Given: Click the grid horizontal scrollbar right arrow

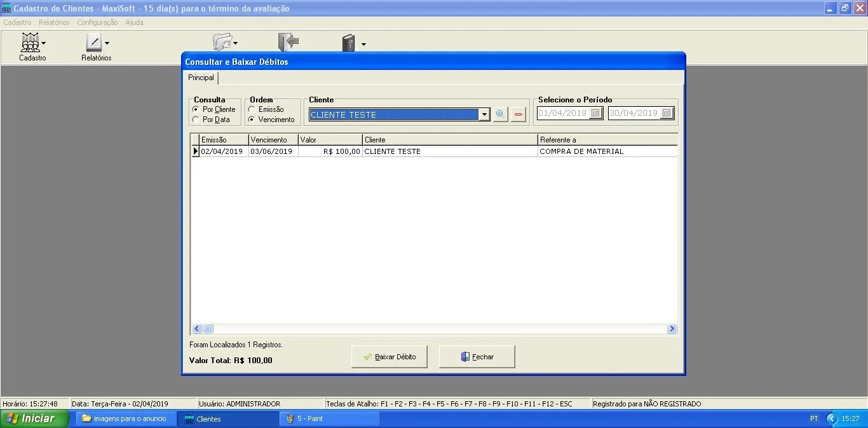Looking at the screenshot, I should click(672, 329).
